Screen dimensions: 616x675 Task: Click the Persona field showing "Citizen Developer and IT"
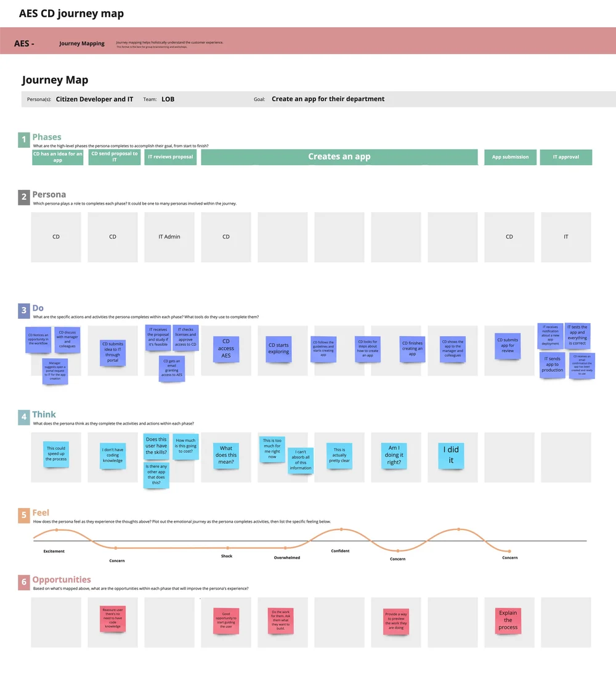click(x=94, y=99)
